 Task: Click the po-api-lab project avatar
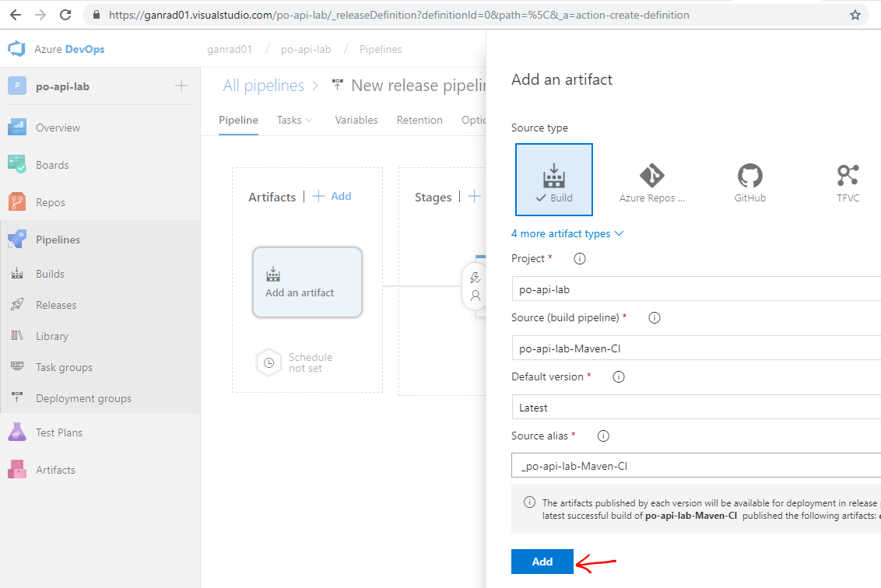coord(17,86)
